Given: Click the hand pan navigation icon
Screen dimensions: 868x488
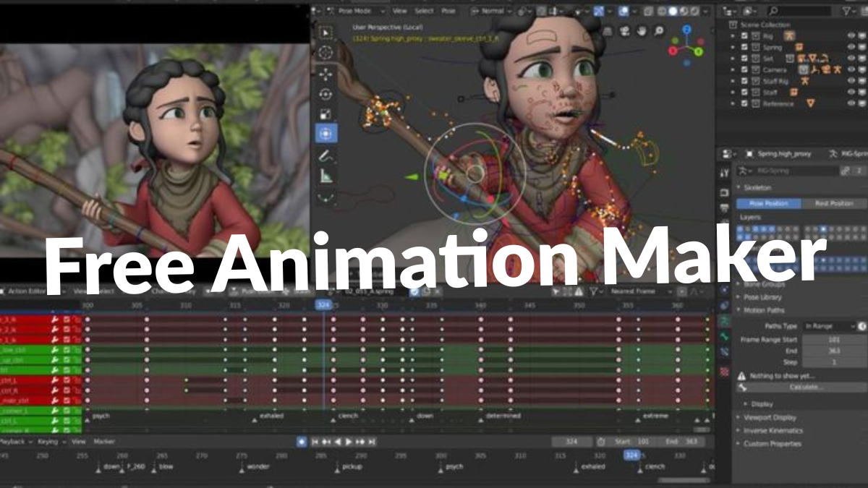Looking at the screenshot, I should pos(642,31).
